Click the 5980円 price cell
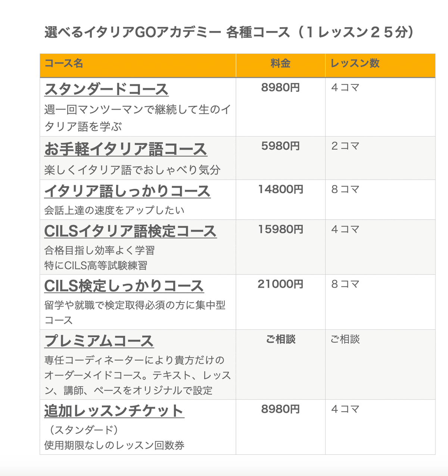Image resolution: width=448 pixels, height=476 pixels. [x=280, y=146]
